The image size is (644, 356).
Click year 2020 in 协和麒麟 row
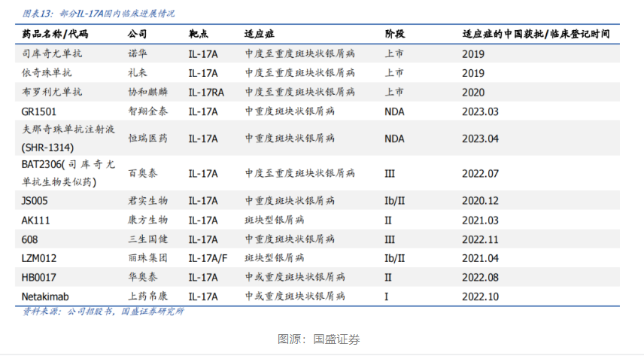[473, 93]
